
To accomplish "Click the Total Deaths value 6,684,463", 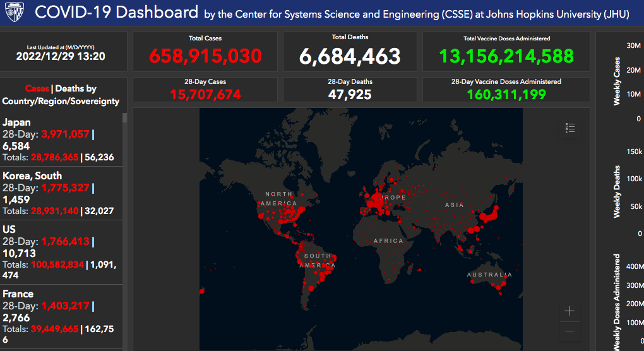I will pos(350,56).
